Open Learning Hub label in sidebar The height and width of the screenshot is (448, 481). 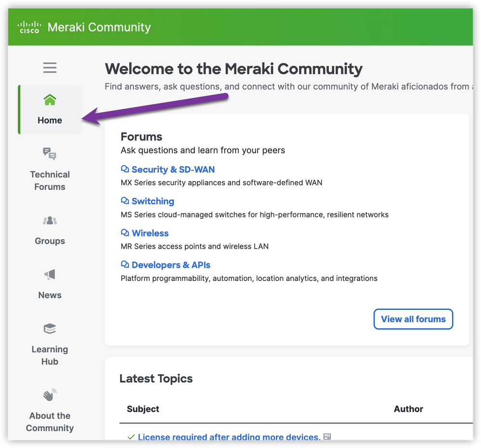pos(50,356)
